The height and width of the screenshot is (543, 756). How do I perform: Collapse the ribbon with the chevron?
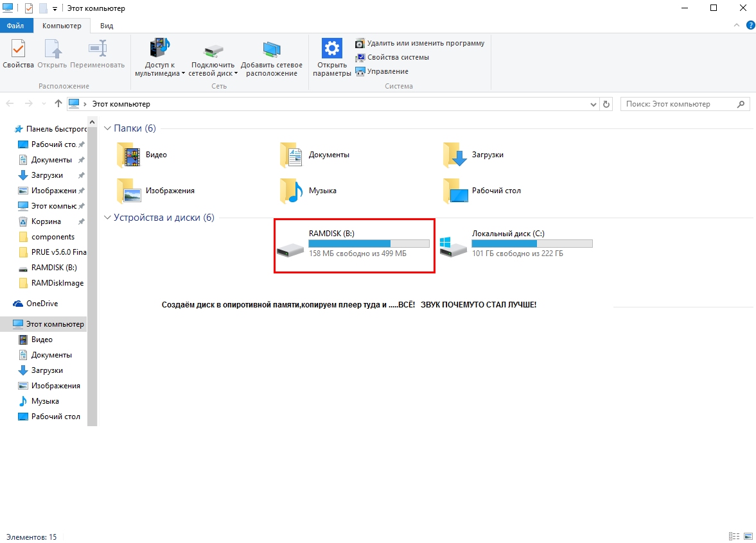(736, 25)
